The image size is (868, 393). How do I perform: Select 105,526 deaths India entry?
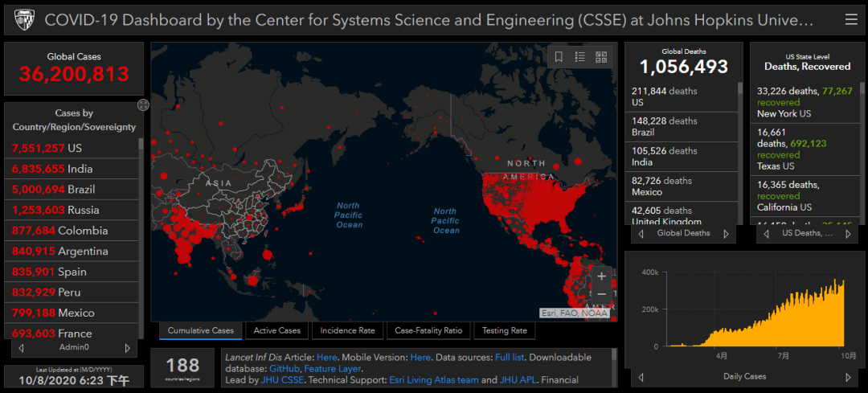[x=682, y=157]
